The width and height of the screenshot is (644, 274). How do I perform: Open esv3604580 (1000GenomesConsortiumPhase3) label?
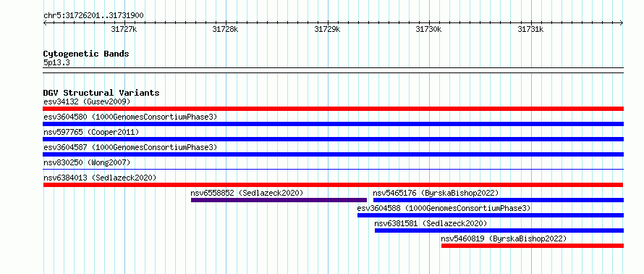[x=130, y=117]
